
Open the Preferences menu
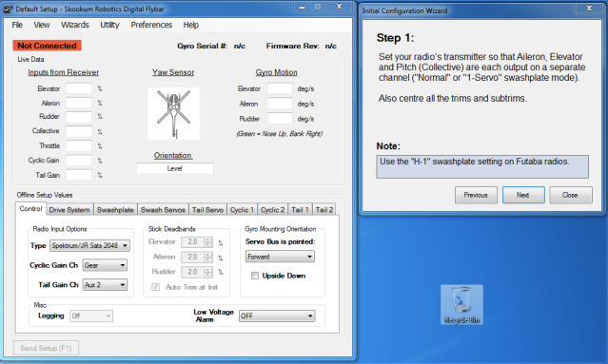pyautogui.click(x=151, y=25)
